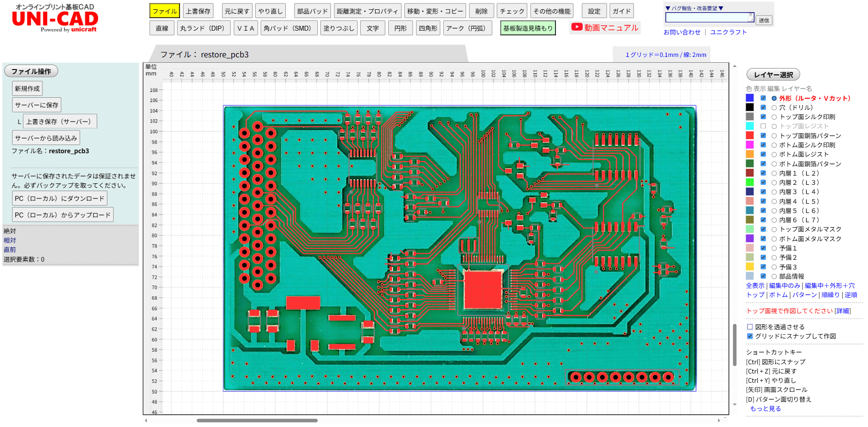The height and width of the screenshot is (427, 868).
Task: Select 穴 (ドリル) layer for editing
Action: 774,107
